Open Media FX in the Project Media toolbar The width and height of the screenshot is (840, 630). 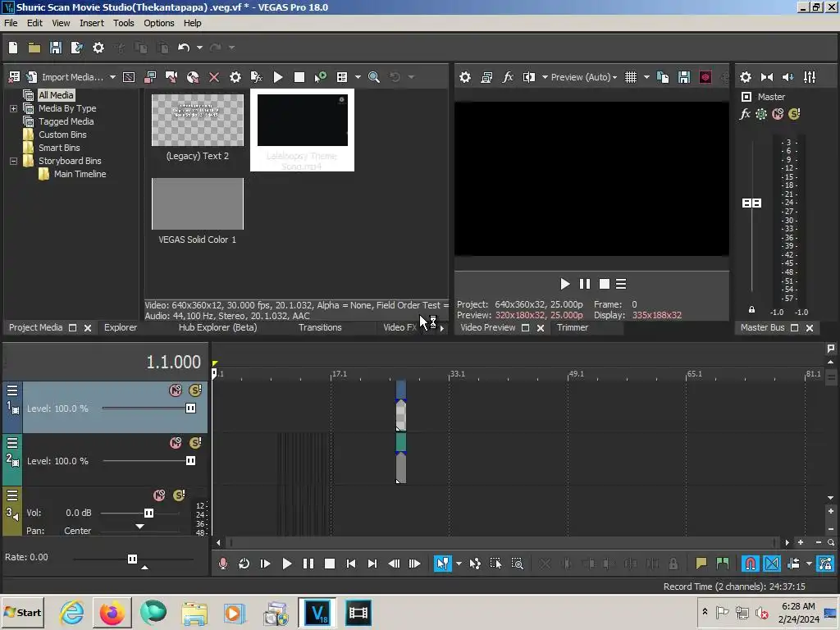click(x=257, y=77)
